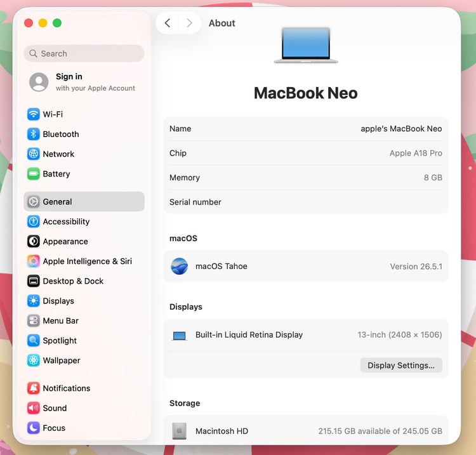Zoom window with the green button
Screen dimensions: 476x455
(57, 23)
